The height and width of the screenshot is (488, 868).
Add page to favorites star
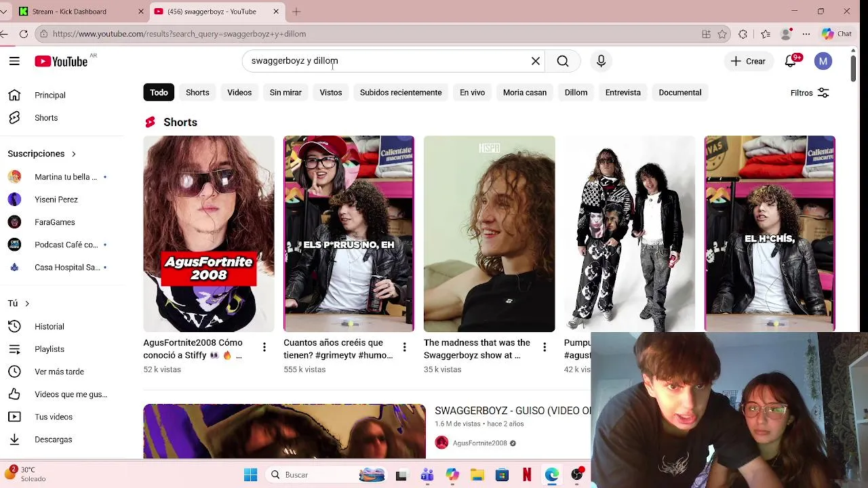point(722,34)
